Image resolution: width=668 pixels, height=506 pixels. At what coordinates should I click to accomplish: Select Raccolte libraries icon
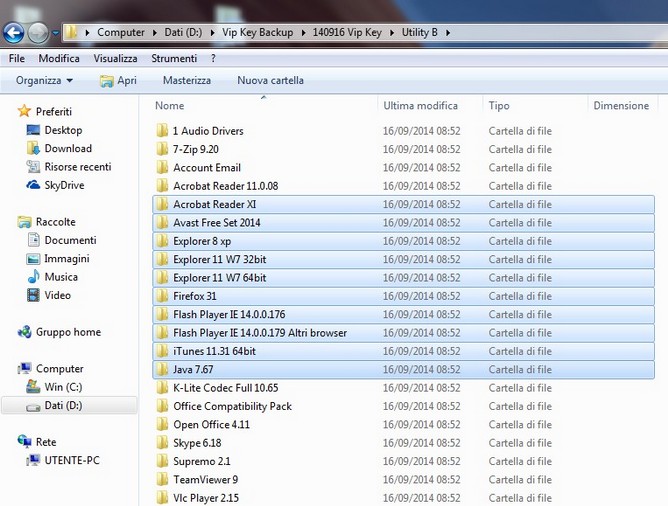click(x=24, y=221)
